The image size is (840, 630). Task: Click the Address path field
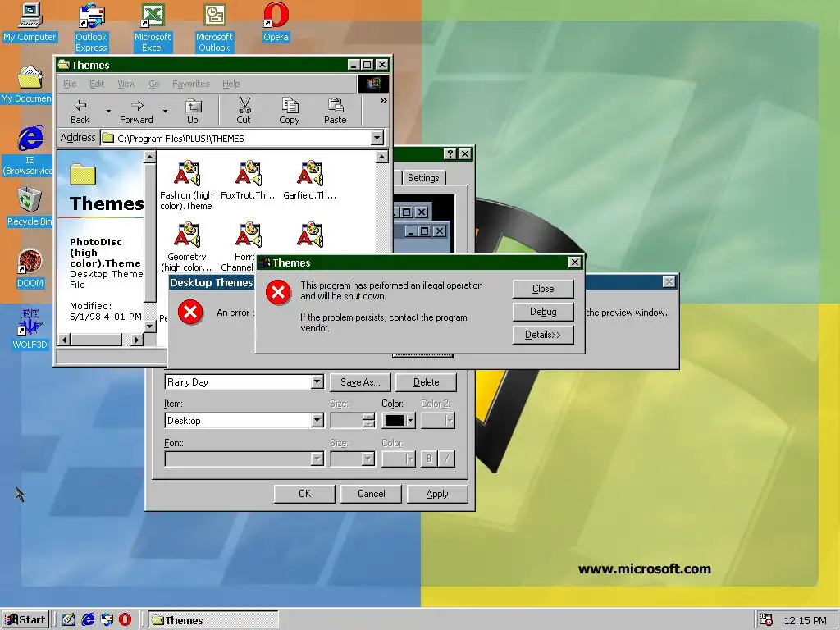click(235, 138)
